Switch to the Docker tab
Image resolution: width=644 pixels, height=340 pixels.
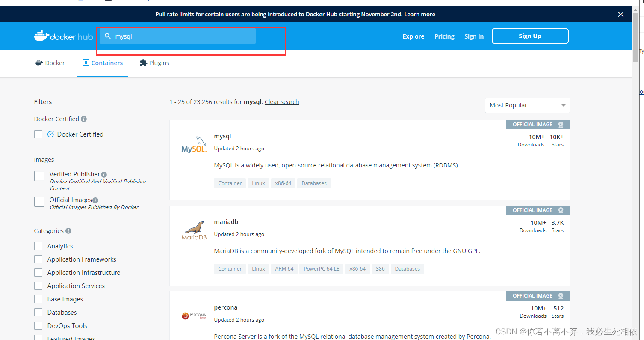tap(50, 63)
